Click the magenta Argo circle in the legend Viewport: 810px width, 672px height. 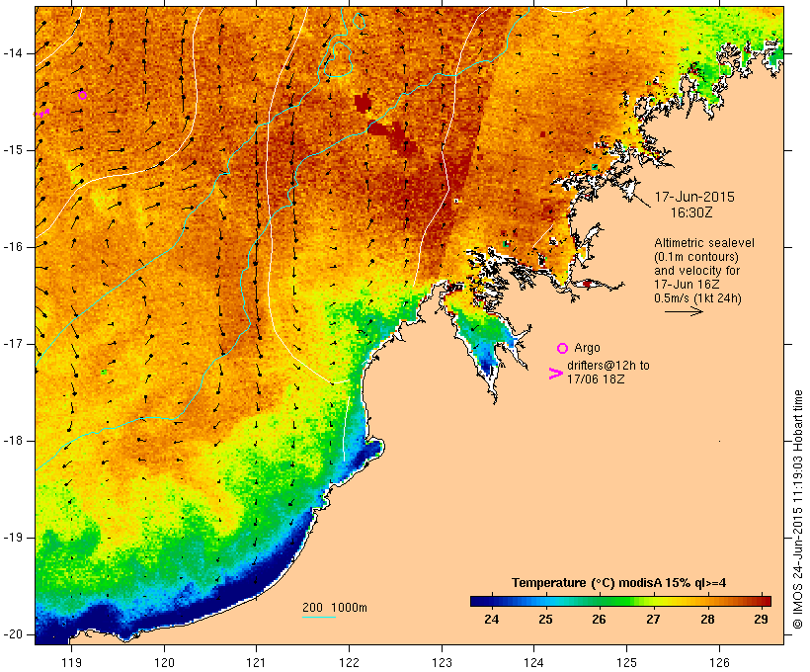[563, 348]
